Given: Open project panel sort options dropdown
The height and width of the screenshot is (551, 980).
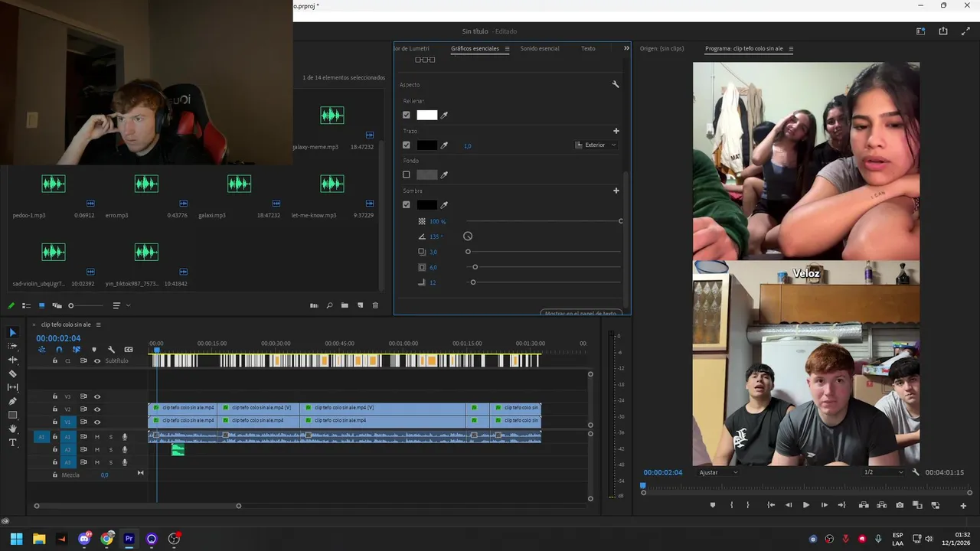Looking at the screenshot, I should pyautogui.click(x=121, y=305).
